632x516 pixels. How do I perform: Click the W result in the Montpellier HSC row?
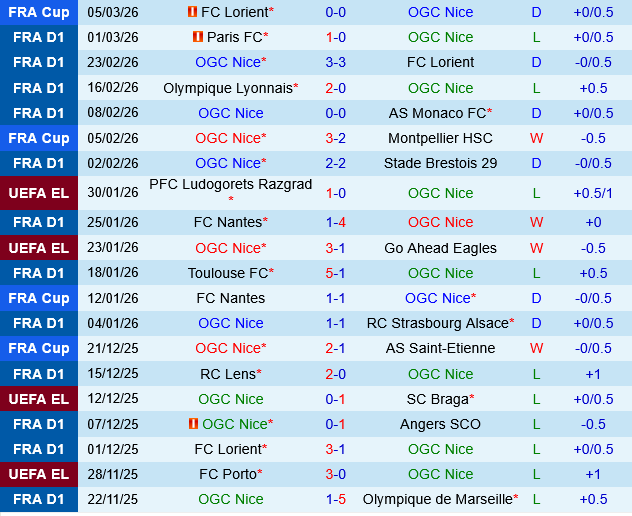tap(536, 138)
